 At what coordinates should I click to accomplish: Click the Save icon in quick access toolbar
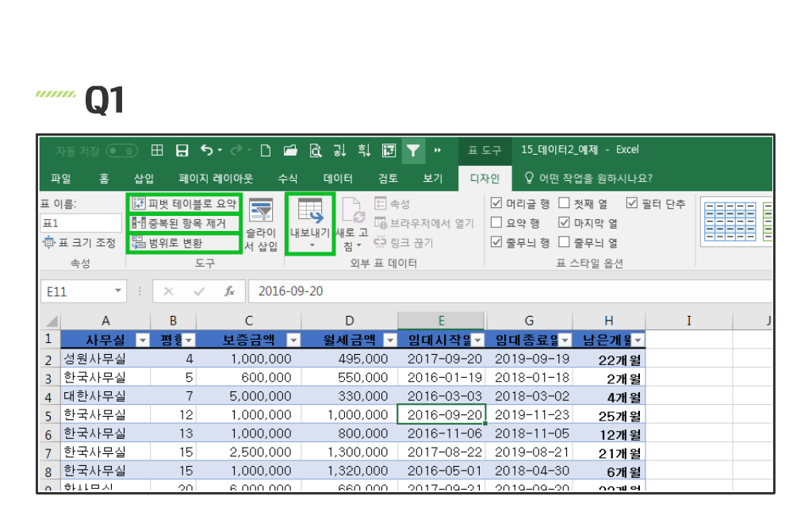[182, 150]
